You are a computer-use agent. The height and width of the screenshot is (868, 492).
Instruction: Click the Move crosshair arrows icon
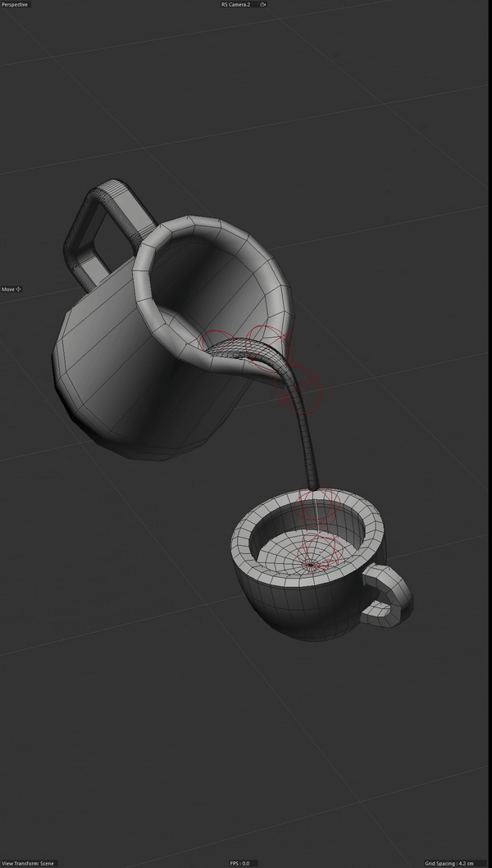coord(19,289)
